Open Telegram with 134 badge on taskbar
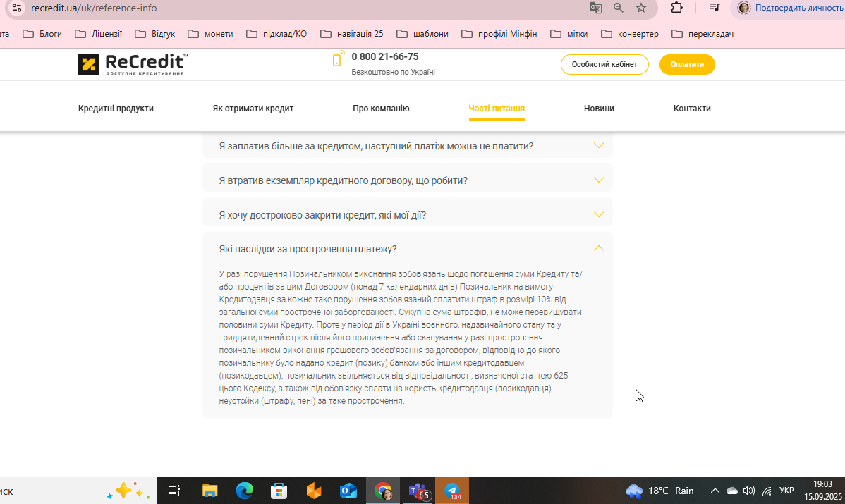Screen dimensions: 845x504 click(x=452, y=491)
